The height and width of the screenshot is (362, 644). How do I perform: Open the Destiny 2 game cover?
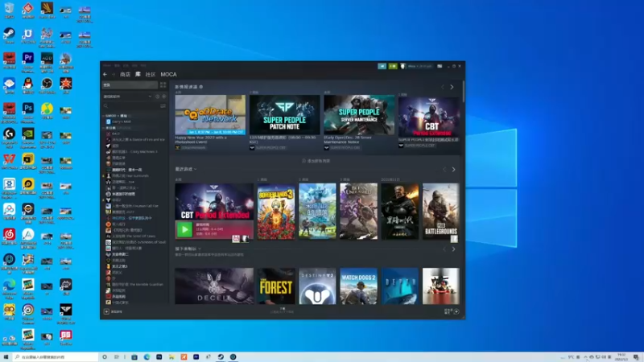[x=317, y=286]
